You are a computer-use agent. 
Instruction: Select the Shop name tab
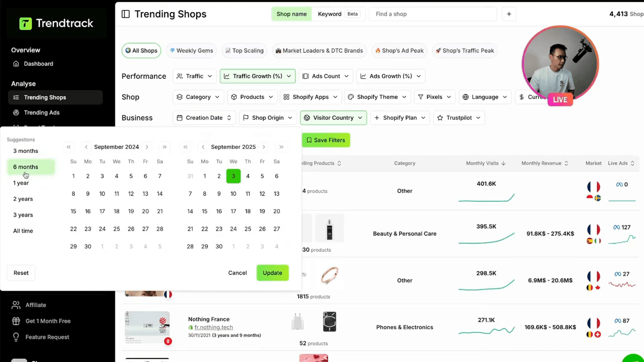291,14
